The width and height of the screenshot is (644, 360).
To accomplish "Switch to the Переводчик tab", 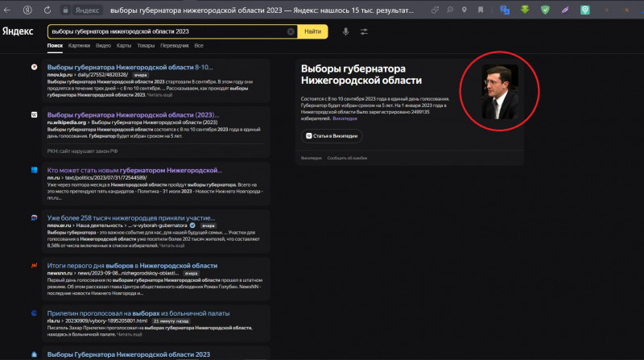I will click(175, 46).
